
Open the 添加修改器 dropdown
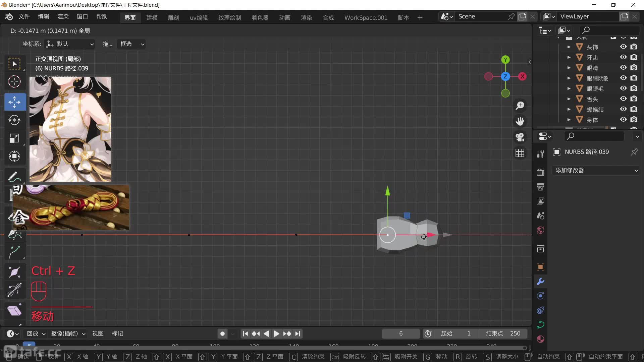[596, 170]
